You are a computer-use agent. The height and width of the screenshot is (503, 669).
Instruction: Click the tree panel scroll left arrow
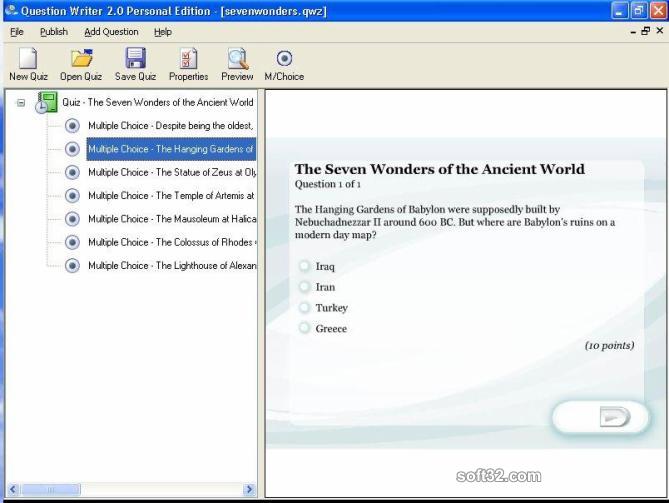point(13,489)
